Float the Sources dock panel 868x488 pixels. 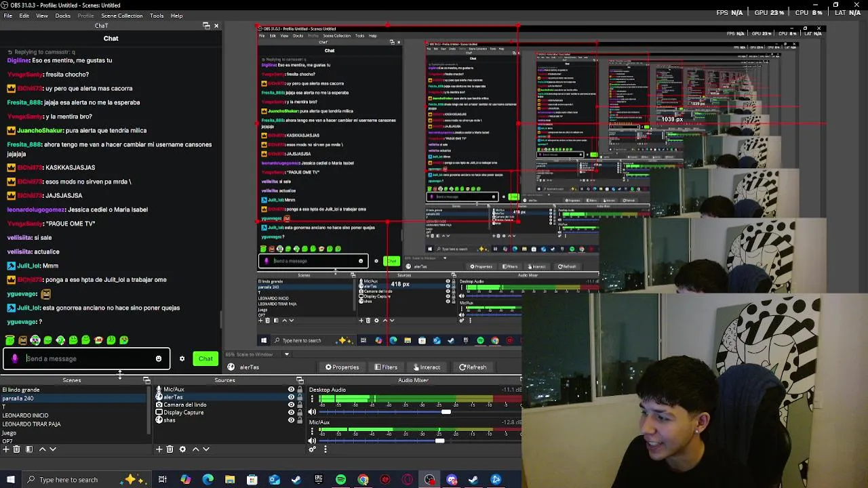pos(300,380)
